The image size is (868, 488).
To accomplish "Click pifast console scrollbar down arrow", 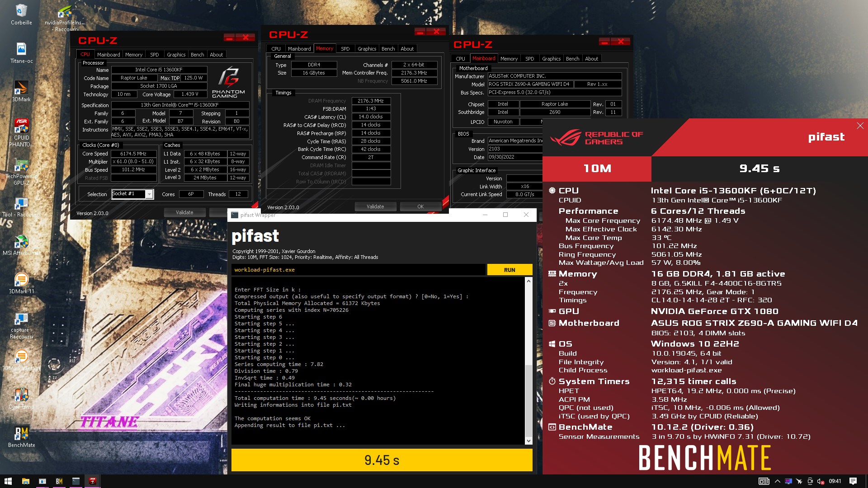I will (x=528, y=441).
